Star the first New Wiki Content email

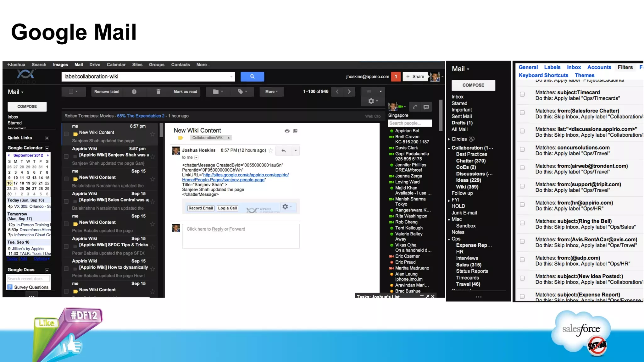tap(153, 134)
